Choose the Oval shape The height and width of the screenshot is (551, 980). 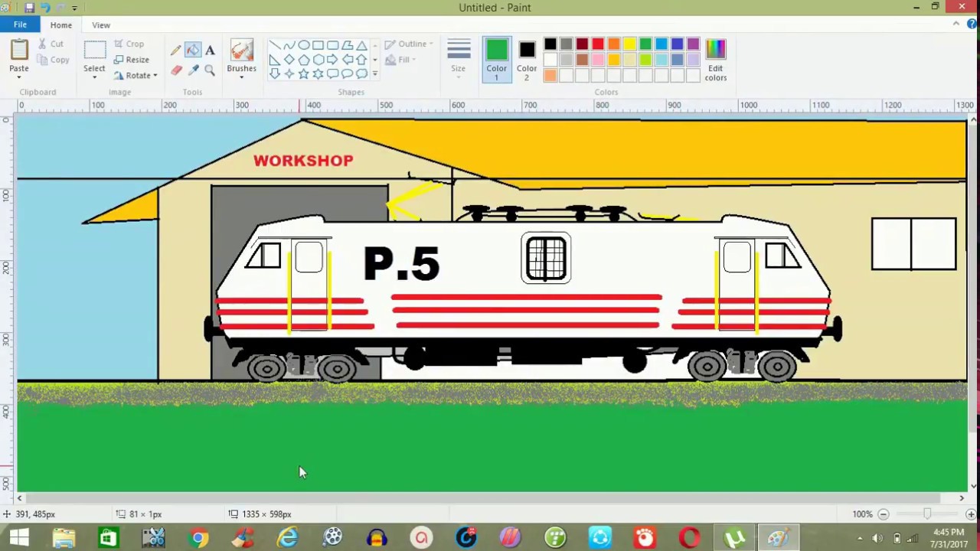click(304, 45)
